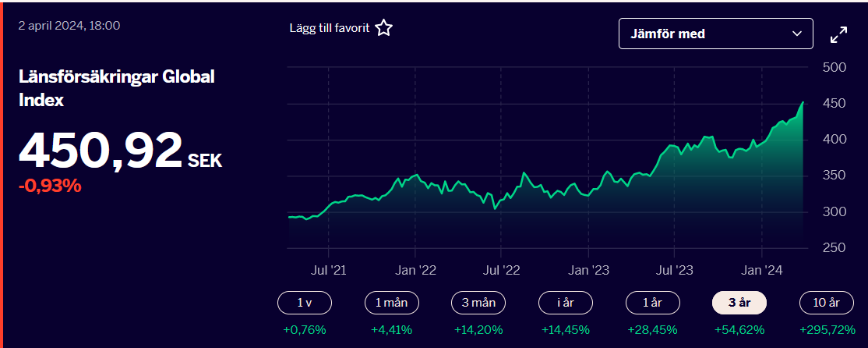Click the +295,72% ten-year return
The width and height of the screenshot is (868, 348).
click(x=827, y=330)
